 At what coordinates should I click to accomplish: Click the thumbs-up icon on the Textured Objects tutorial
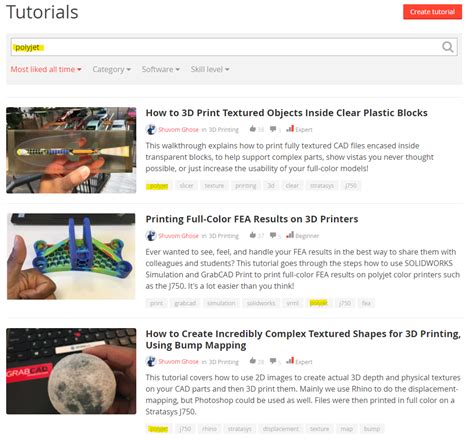click(x=253, y=129)
